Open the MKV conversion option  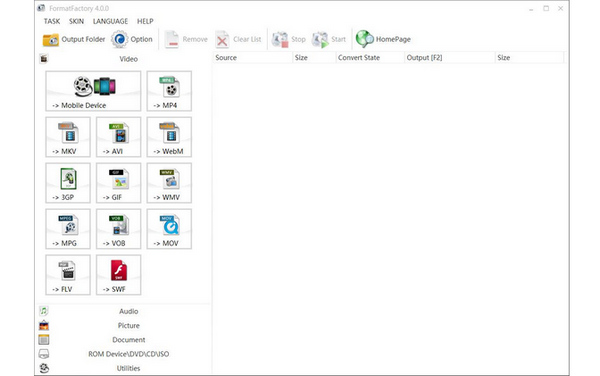(68, 137)
